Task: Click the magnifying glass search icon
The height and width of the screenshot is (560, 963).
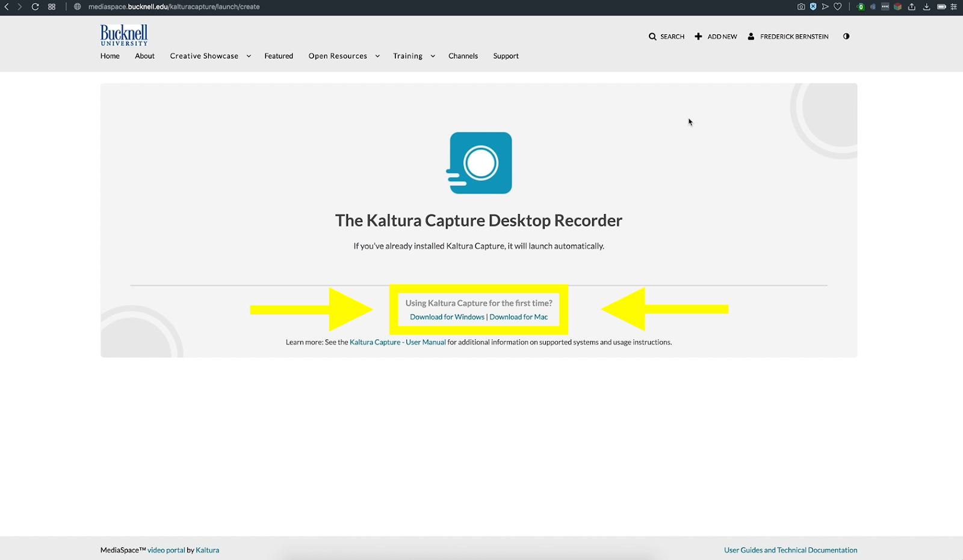Action: pos(652,37)
